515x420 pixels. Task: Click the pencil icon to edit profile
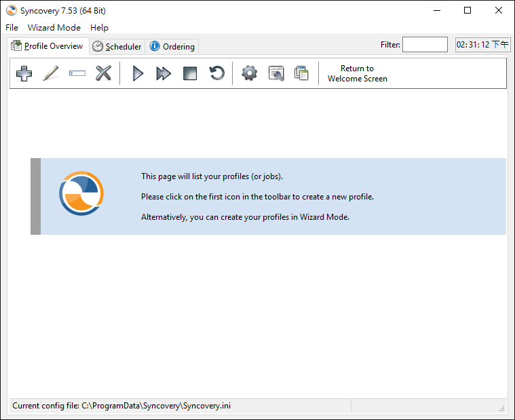tap(51, 73)
